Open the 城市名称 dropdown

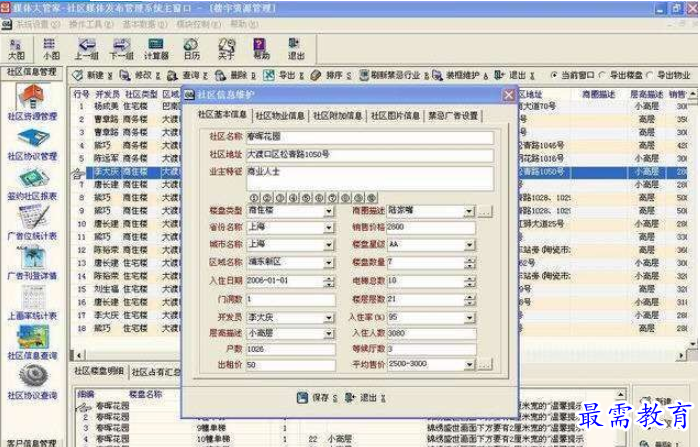coord(329,245)
